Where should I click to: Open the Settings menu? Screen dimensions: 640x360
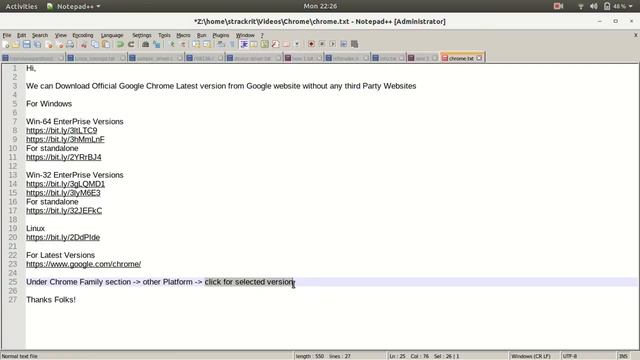[142, 36]
